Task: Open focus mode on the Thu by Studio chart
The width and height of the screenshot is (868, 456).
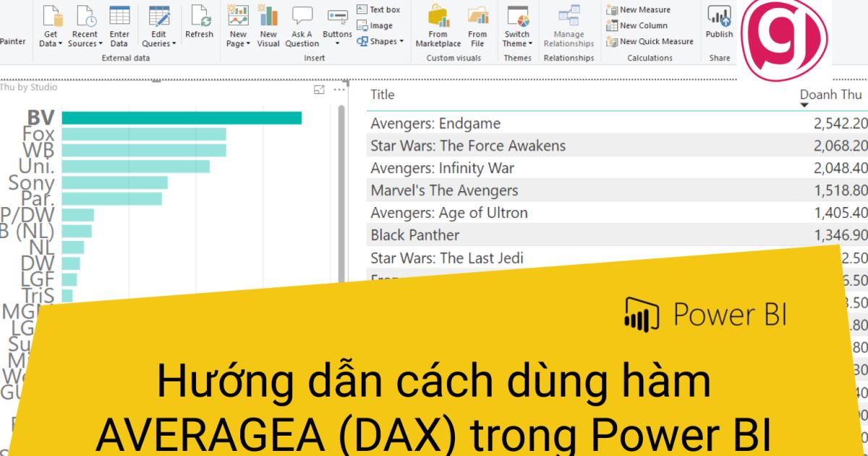Action: click(317, 88)
